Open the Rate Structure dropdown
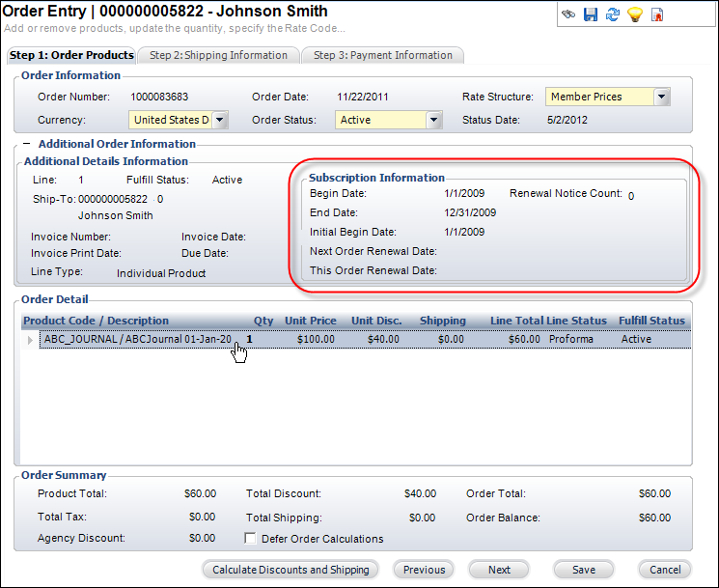Image resolution: width=719 pixels, height=588 pixels. (x=661, y=97)
